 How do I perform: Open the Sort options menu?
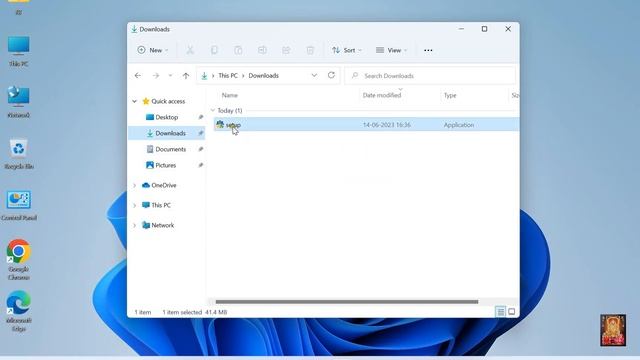click(347, 50)
